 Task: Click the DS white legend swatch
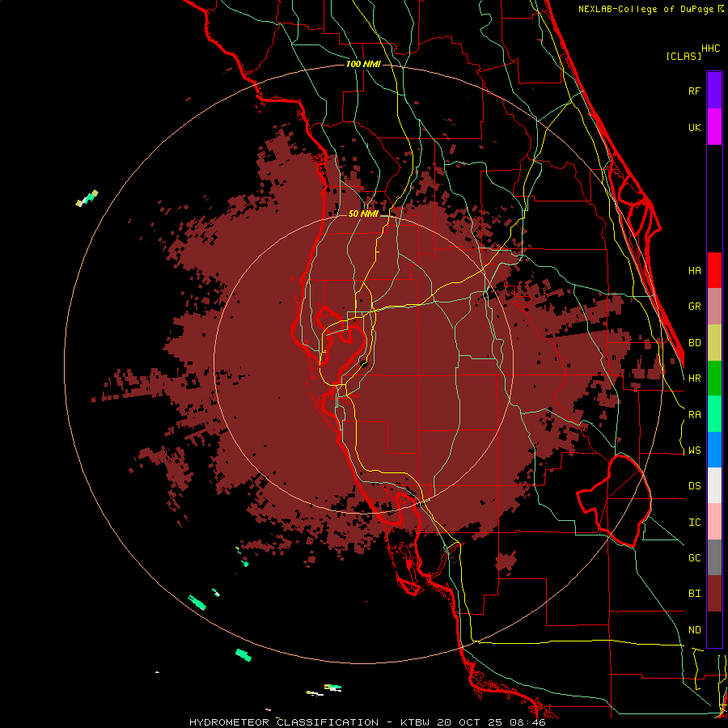point(714,485)
